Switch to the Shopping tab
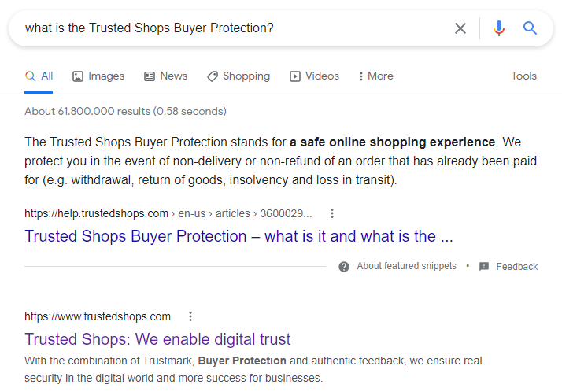Screen dimensions: 562x392 [238, 76]
